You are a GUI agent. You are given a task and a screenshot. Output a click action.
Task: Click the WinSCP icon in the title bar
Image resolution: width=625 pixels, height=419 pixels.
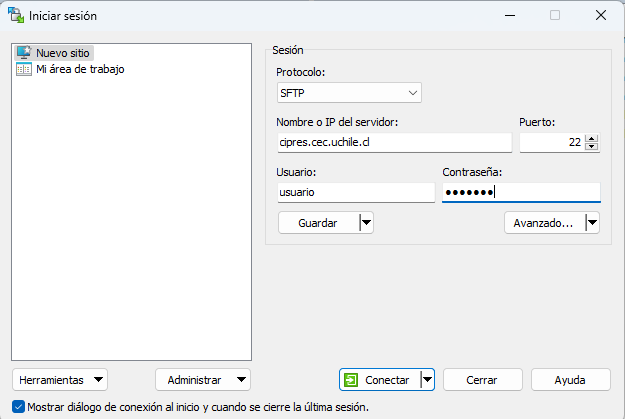coord(15,15)
